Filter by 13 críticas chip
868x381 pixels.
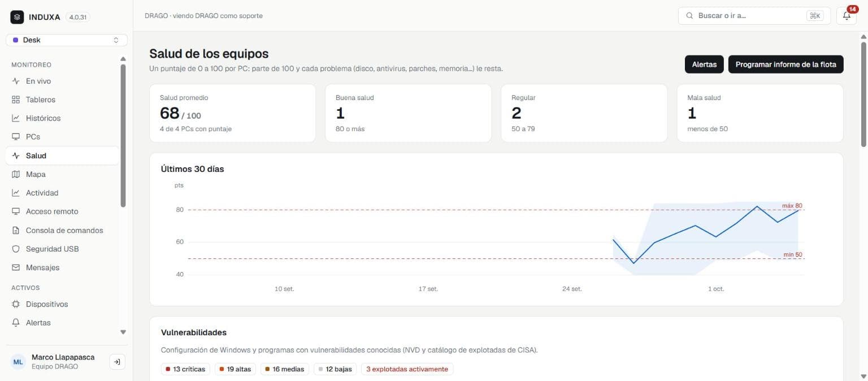point(185,369)
